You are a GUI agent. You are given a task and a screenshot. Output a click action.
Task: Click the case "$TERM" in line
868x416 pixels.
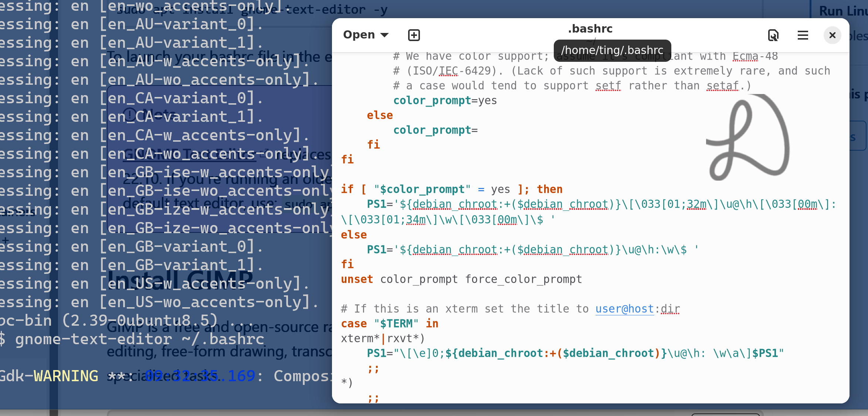tap(389, 323)
